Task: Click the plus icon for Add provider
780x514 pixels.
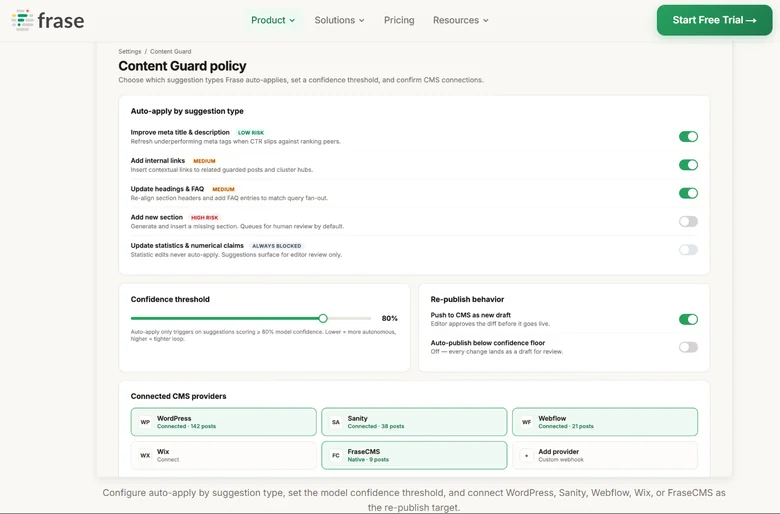Action: (x=526, y=455)
